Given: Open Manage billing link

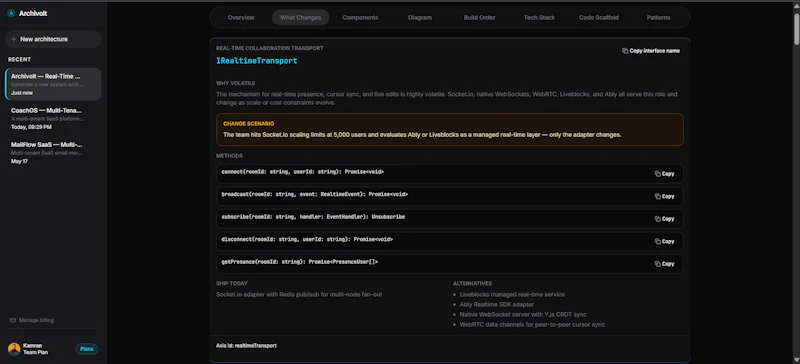Looking at the screenshot, I should [x=32, y=321].
